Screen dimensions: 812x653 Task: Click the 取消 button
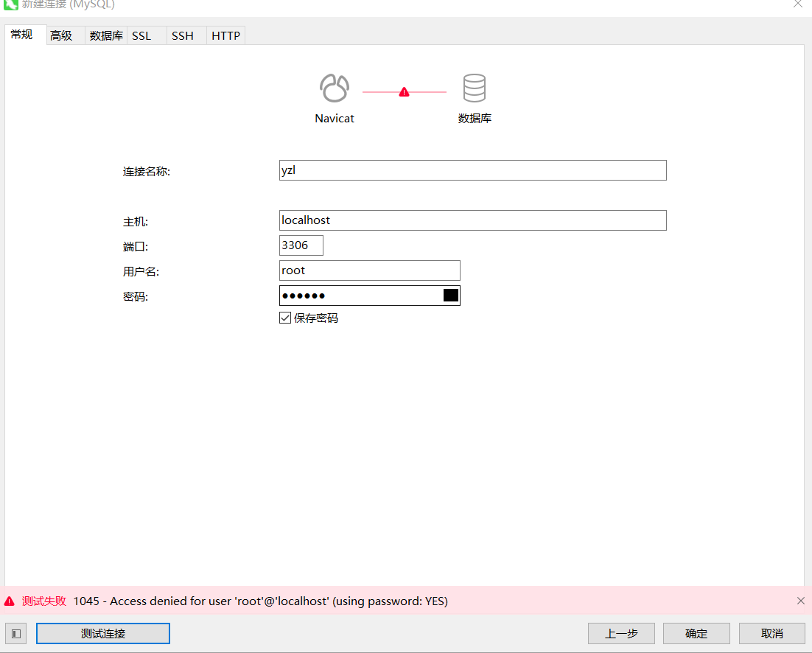[x=772, y=634]
